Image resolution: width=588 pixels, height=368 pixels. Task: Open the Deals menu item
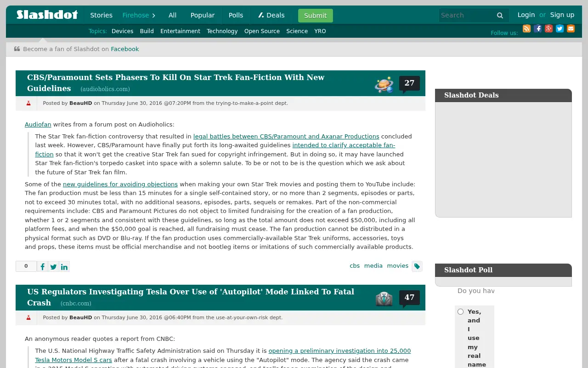click(271, 15)
